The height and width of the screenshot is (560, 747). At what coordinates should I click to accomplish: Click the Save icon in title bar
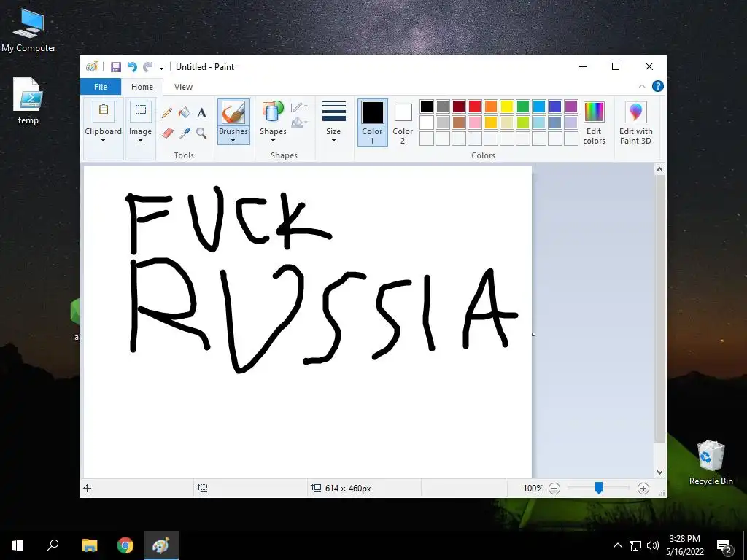pyautogui.click(x=116, y=67)
